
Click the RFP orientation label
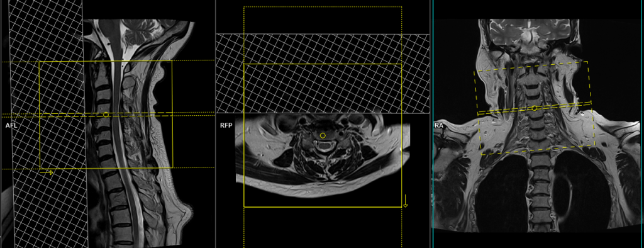[x=226, y=125]
